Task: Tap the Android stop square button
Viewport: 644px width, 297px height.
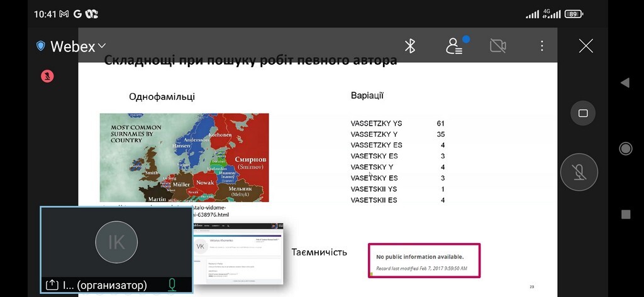Action: (x=626, y=214)
